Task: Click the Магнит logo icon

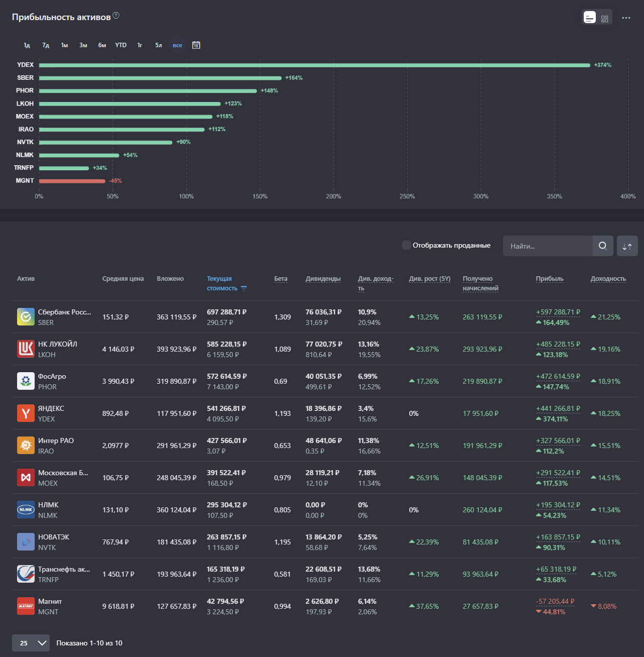Action: click(26, 606)
